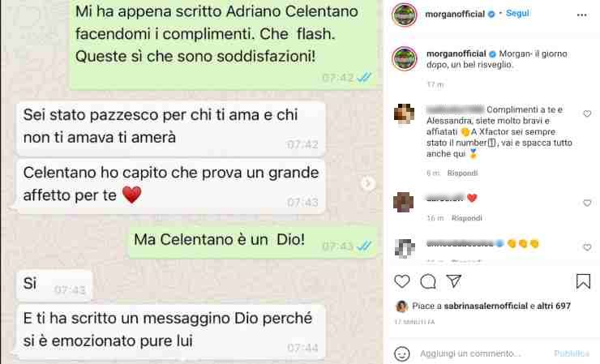Click the morganofficial header profile picture
Viewport: 600px width, 364px height.
[x=405, y=15]
